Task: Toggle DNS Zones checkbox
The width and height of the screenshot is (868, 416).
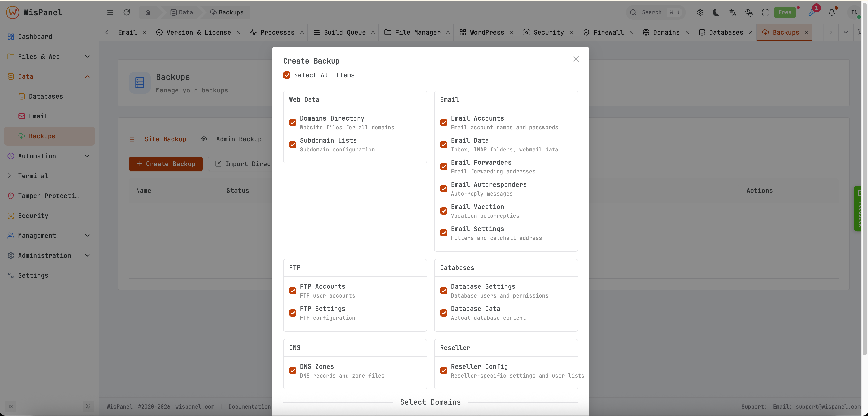Action: point(292,371)
